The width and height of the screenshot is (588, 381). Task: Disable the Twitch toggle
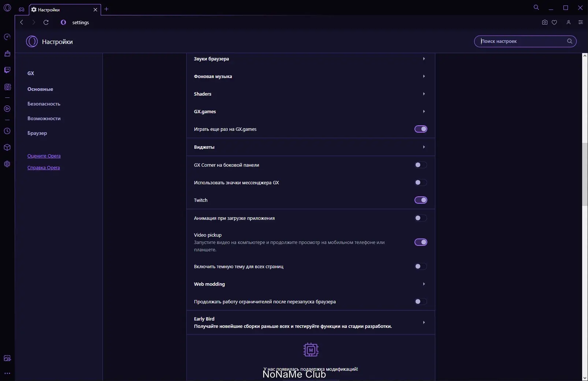coord(421,200)
